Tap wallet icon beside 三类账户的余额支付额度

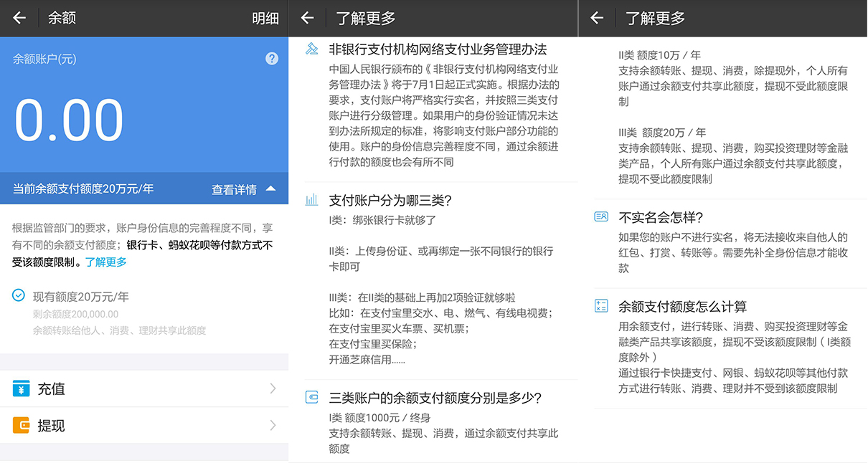[x=311, y=397]
